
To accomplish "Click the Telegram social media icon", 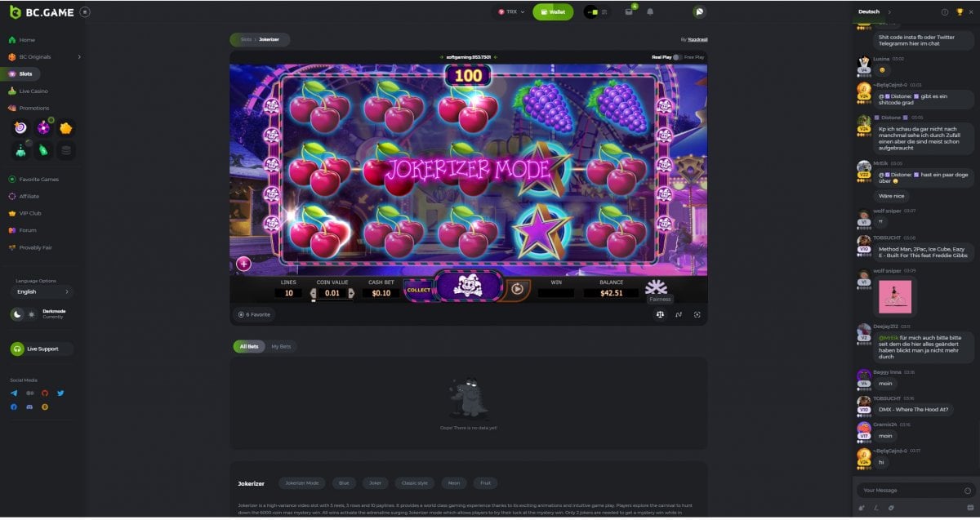I will 14,393.
